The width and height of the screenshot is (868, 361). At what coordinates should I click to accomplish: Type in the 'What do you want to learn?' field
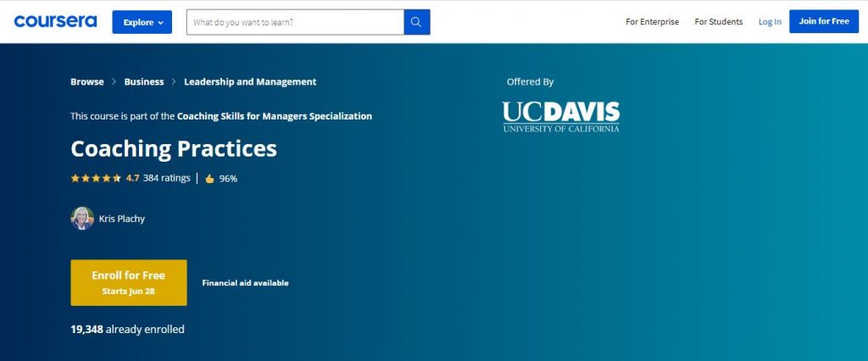(294, 22)
